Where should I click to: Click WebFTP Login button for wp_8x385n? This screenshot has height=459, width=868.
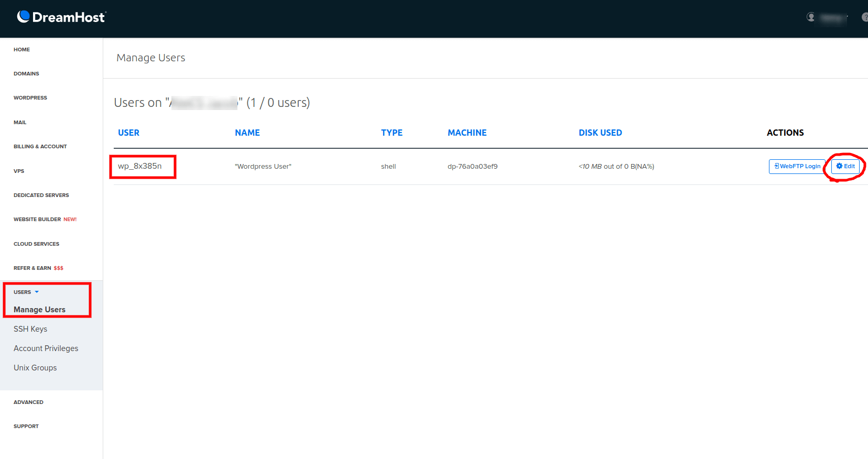[x=797, y=167]
